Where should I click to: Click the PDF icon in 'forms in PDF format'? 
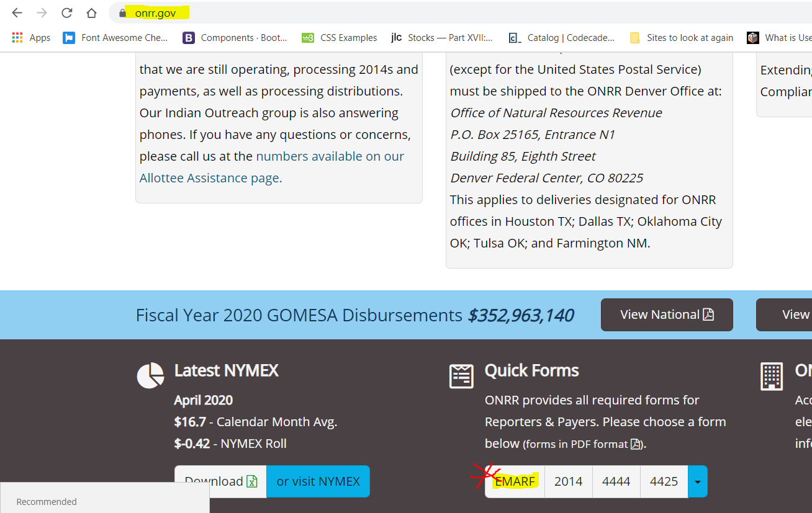tap(634, 444)
